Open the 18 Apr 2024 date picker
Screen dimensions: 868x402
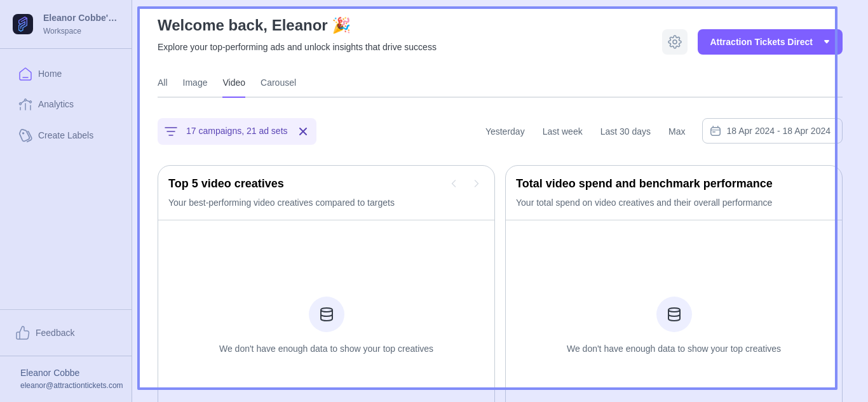(778, 131)
